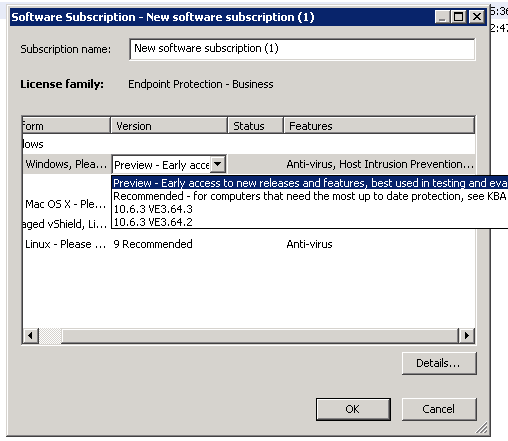Viewport: 508px width, 441px height.
Task: Open the Version dropdown arrow for Windows
Action: [218, 164]
